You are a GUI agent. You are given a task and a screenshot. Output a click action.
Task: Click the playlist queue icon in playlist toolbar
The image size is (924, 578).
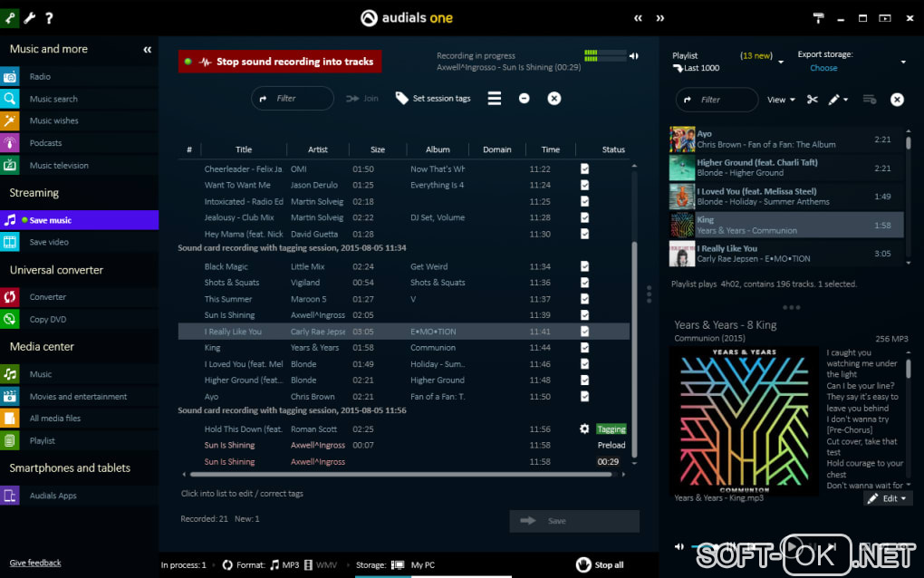pyautogui.click(x=870, y=100)
